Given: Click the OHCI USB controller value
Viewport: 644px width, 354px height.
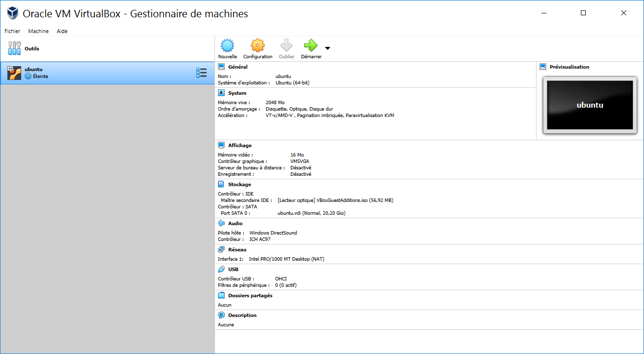Looking at the screenshot, I should (x=281, y=278).
